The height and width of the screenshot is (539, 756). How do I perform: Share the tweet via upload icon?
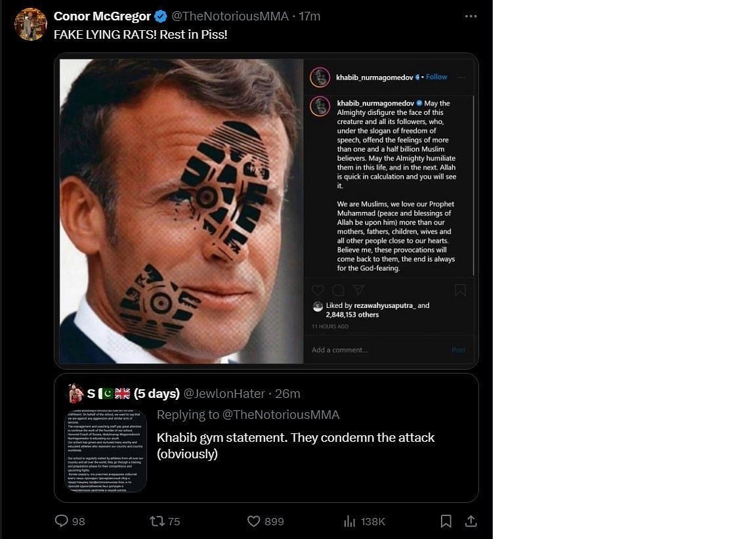point(471,521)
